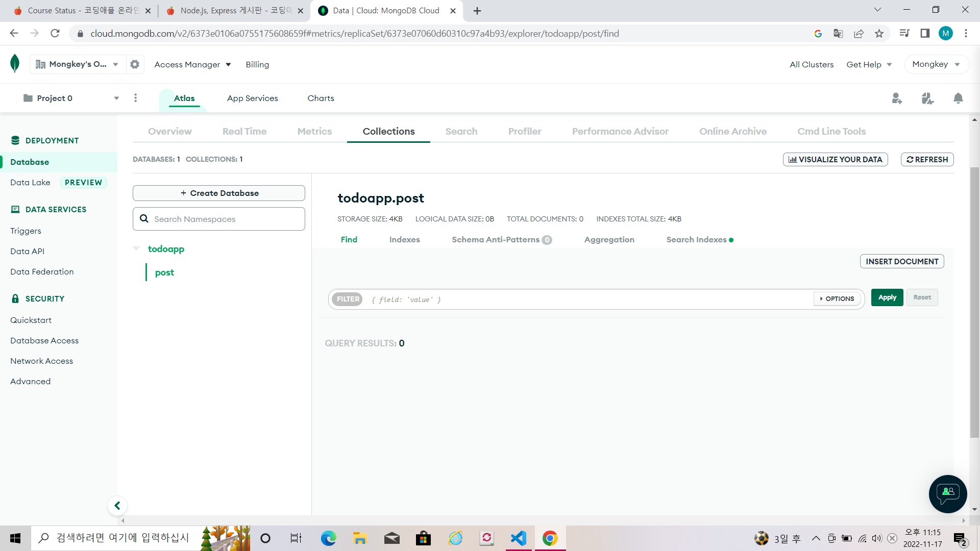Open Billing link
This screenshot has width=980, height=551.
click(x=257, y=64)
